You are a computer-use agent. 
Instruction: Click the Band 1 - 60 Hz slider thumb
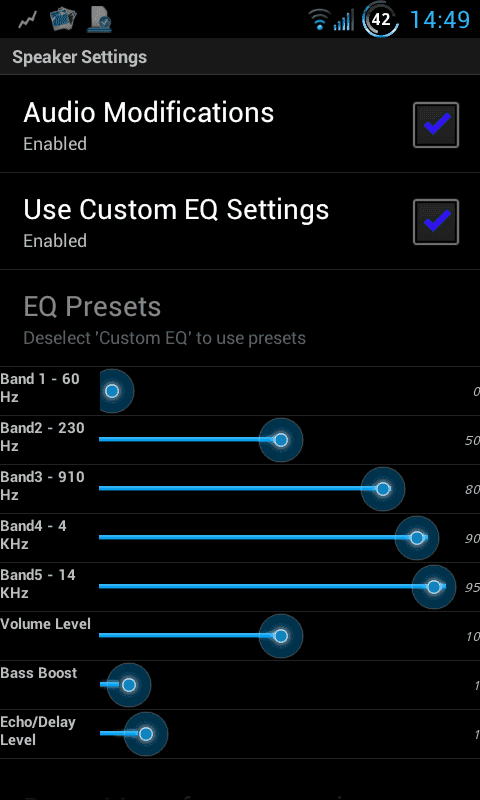tap(112, 391)
